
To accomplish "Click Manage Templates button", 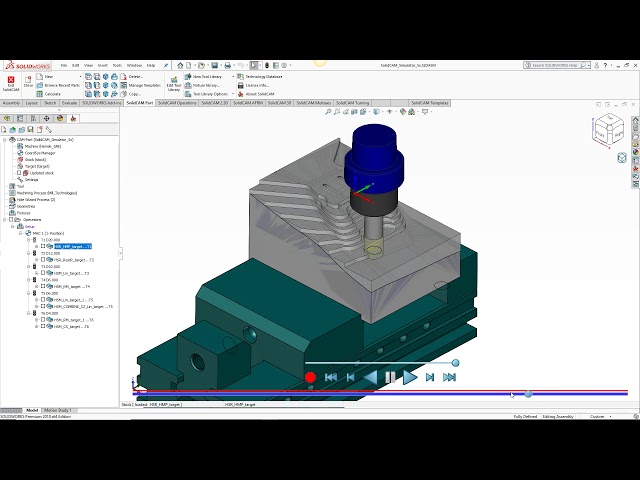I will (x=141, y=85).
